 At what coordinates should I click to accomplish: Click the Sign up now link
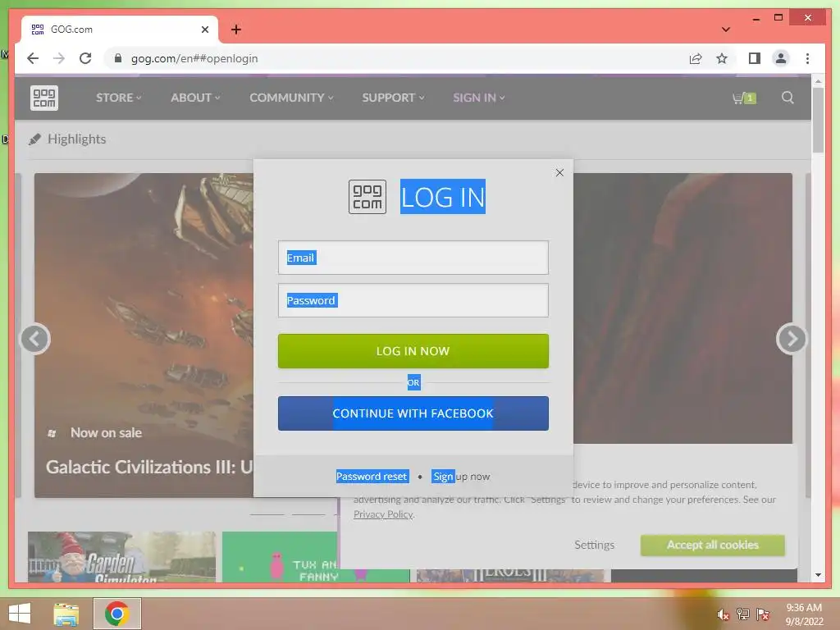point(461,477)
